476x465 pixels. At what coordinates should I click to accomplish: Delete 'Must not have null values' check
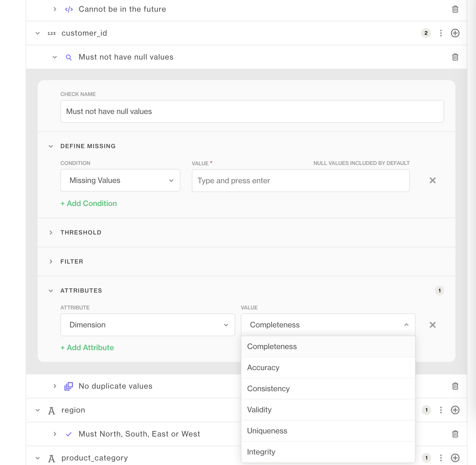pyautogui.click(x=455, y=57)
